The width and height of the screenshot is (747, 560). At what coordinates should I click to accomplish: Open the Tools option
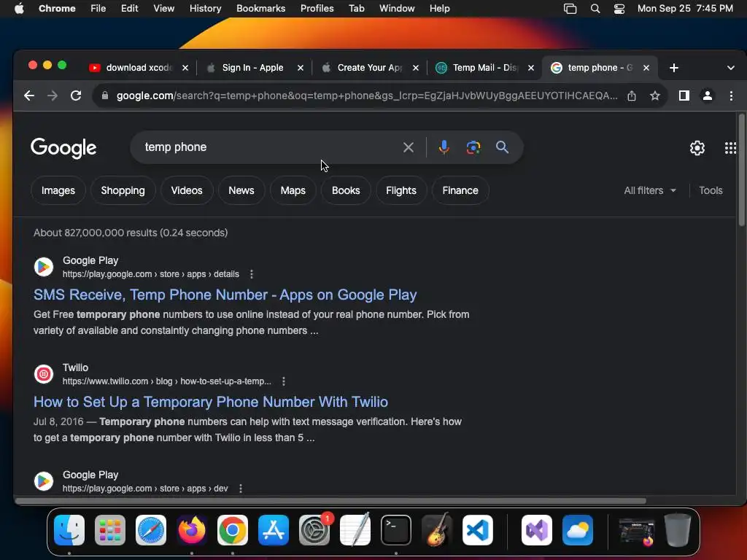(711, 190)
